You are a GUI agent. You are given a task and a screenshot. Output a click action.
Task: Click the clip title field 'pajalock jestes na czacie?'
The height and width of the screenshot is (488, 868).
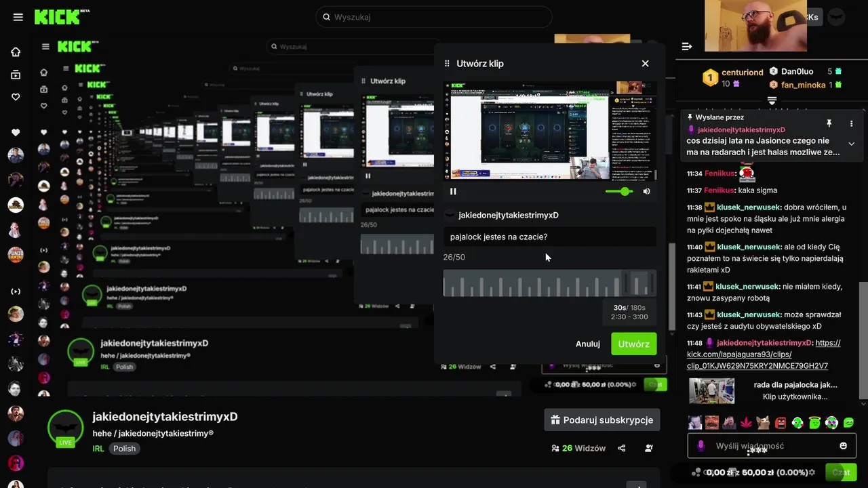[x=550, y=237]
